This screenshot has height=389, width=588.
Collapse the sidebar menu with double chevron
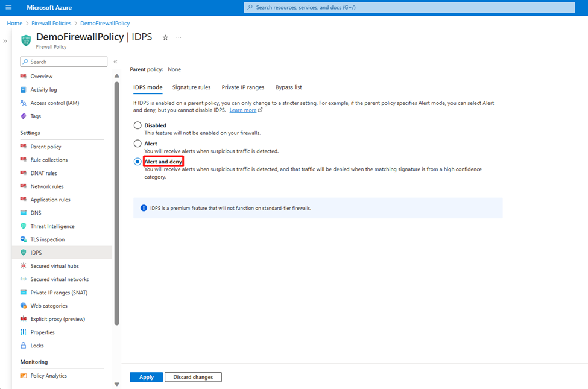coord(116,62)
